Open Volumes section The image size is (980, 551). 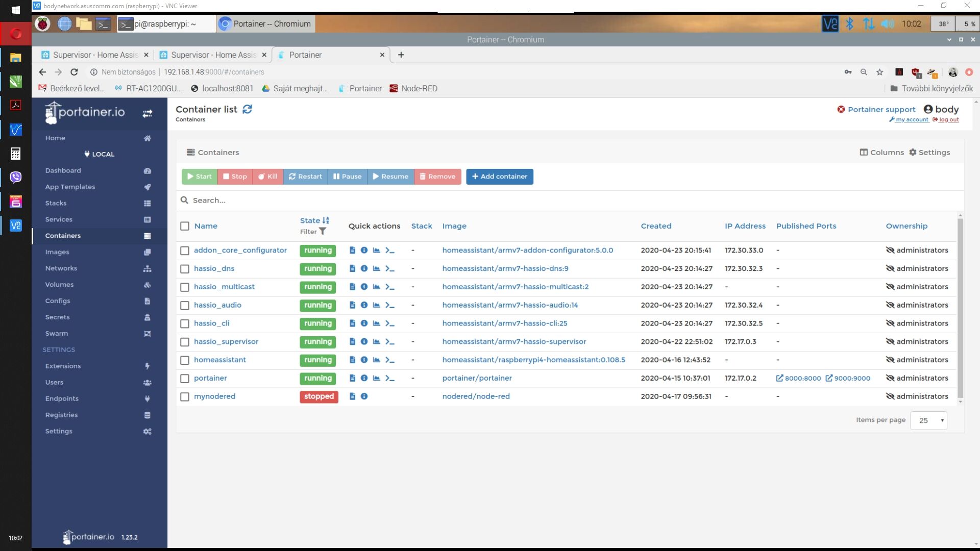click(59, 285)
